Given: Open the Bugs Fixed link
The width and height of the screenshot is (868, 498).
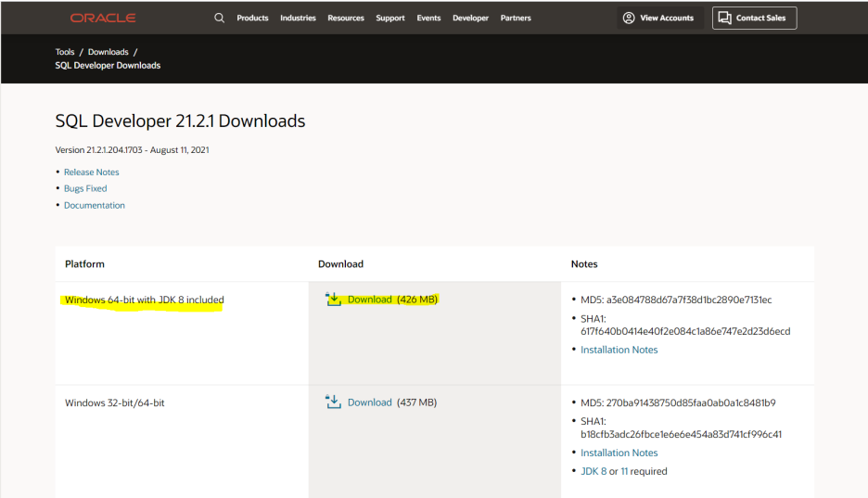Looking at the screenshot, I should 85,188.
